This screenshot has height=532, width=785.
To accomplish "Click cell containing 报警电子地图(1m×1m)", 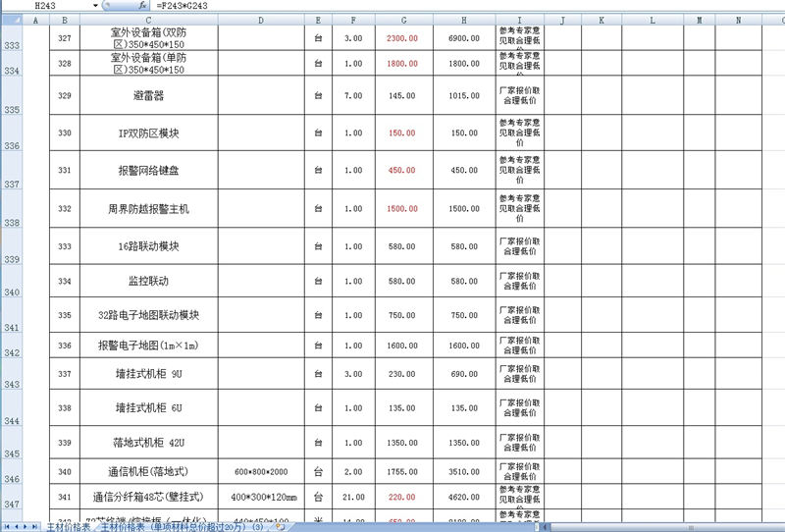I will tap(149, 346).
